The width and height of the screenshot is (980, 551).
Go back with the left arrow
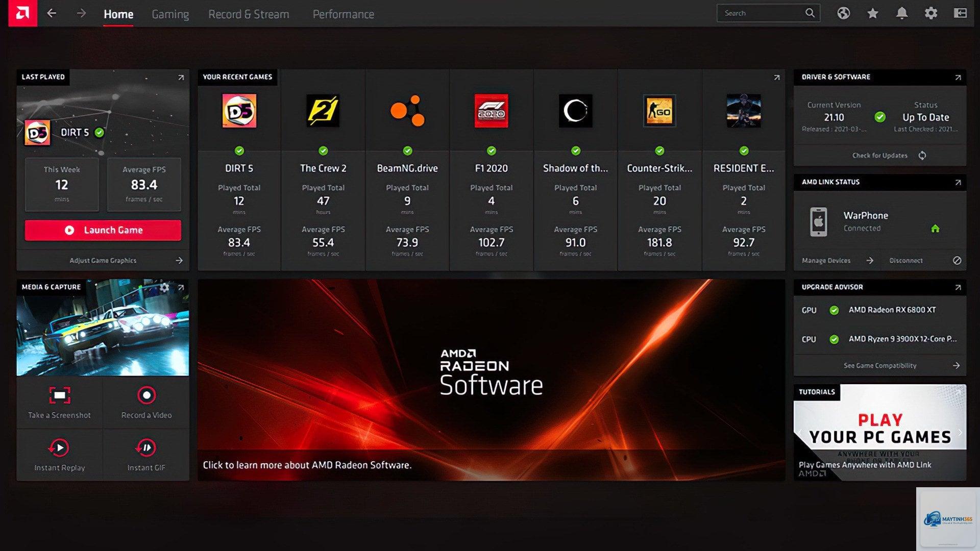click(52, 13)
